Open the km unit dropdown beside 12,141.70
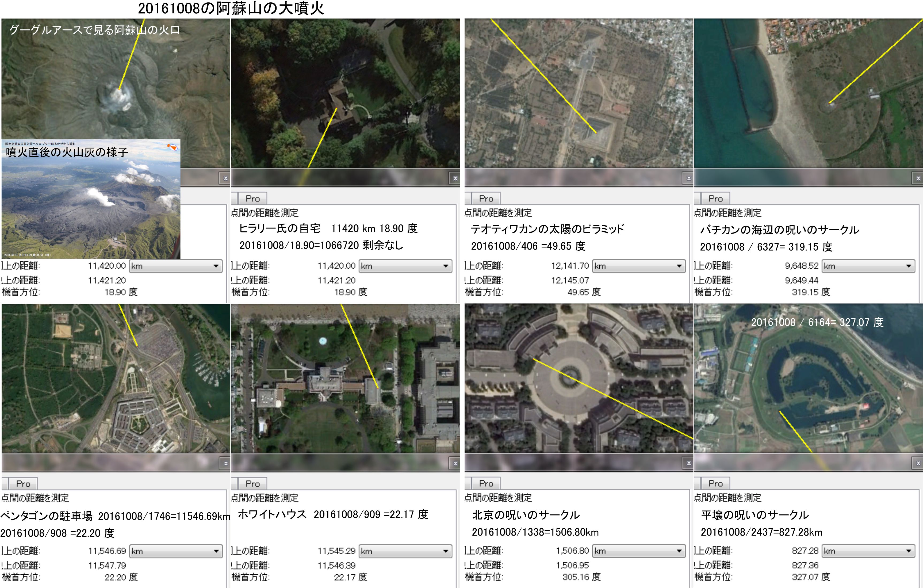 (x=639, y=266)
